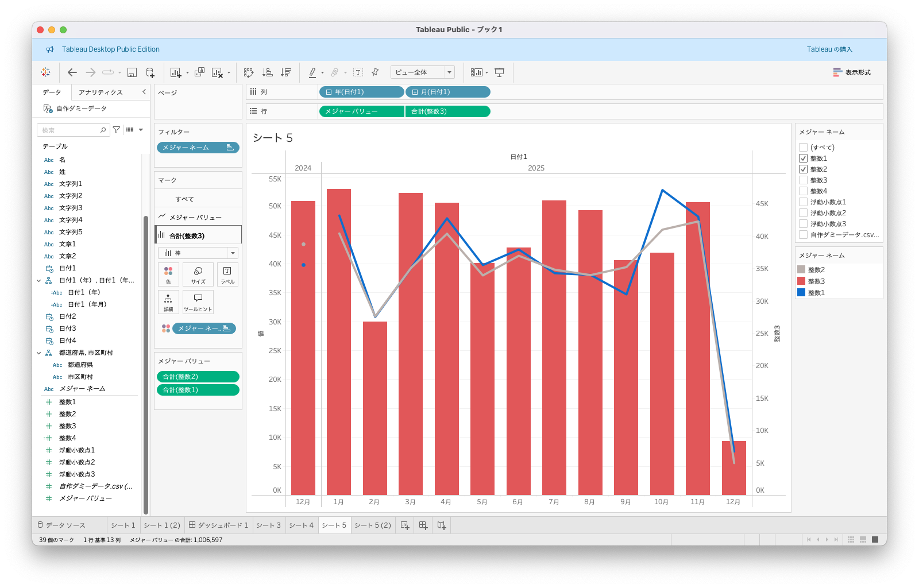
Task: Click the save workbook icon
Action: point(132,72)
